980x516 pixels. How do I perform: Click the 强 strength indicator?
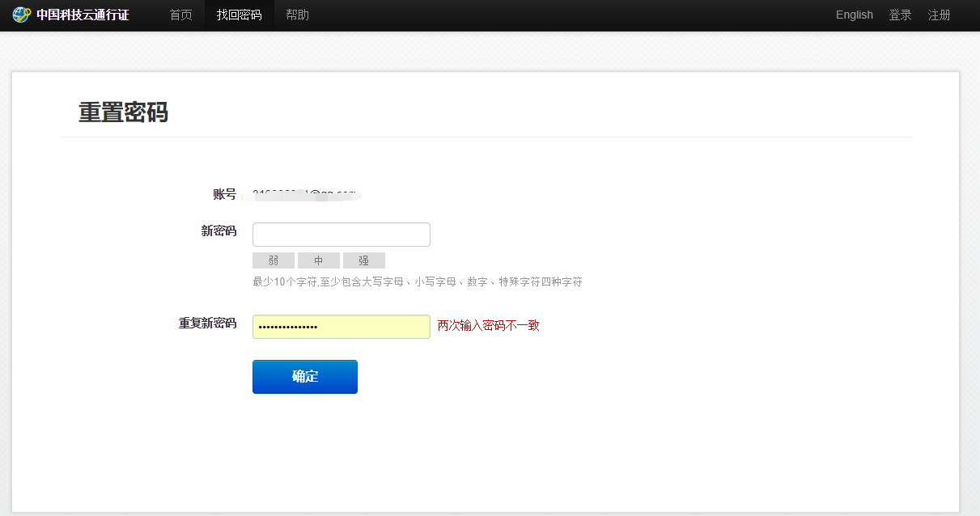click(364, 260)
